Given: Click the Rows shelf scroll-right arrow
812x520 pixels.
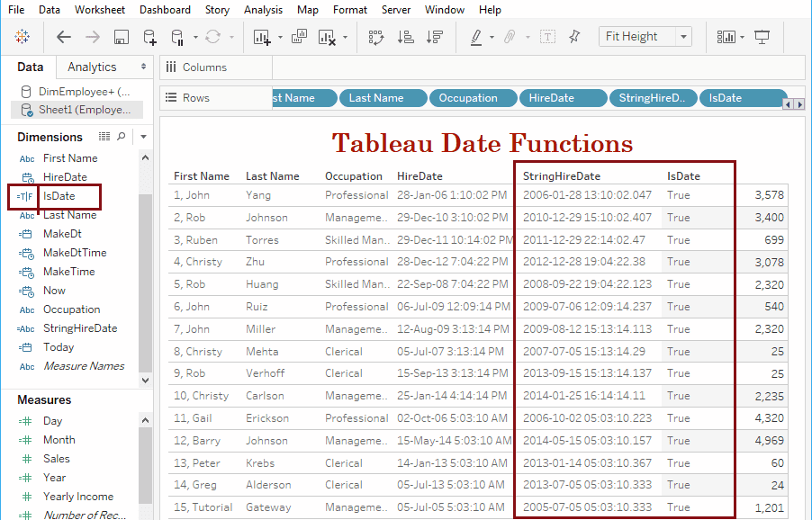Looking at the screenshot, I should click(x=799, y=104).
